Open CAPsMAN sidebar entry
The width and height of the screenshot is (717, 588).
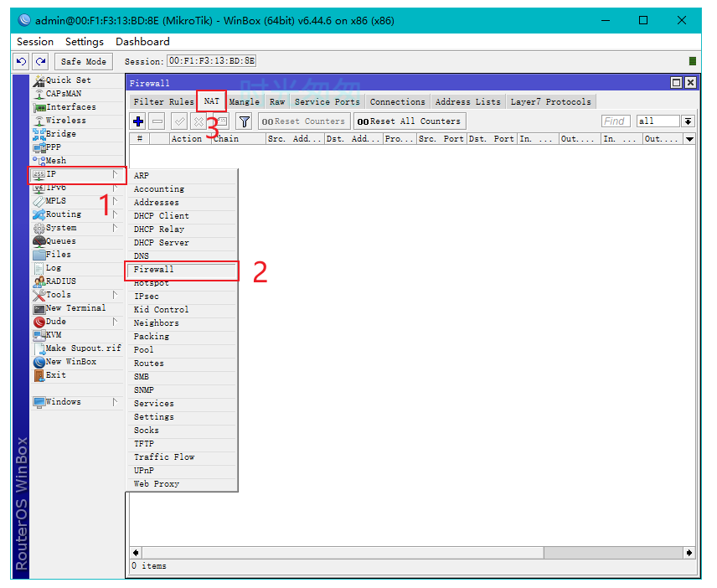(x=77, y=93)
